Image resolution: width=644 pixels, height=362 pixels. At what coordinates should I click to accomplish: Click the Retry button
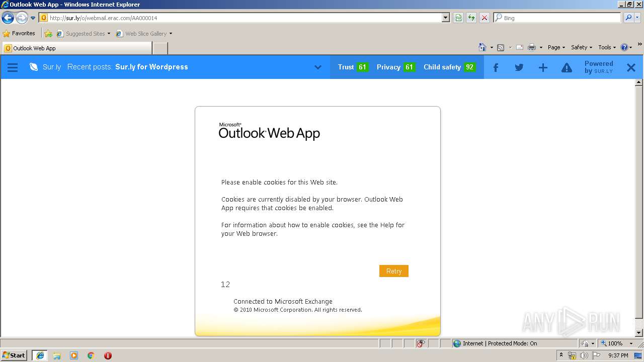[x=394, y=271]
